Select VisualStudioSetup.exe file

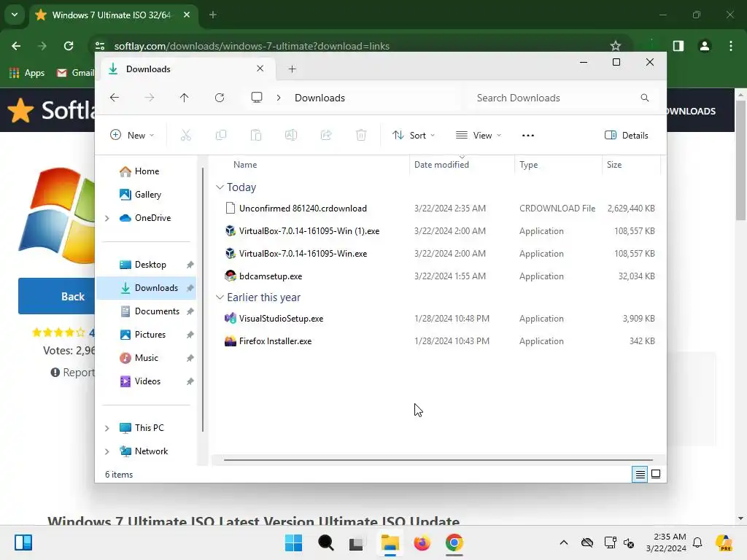point(438,319)
